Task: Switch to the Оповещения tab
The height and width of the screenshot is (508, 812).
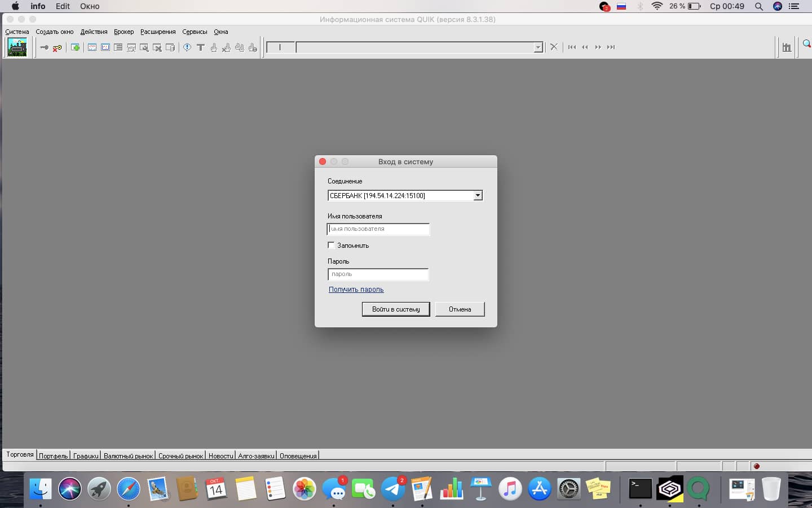Action: click(298, 456)
